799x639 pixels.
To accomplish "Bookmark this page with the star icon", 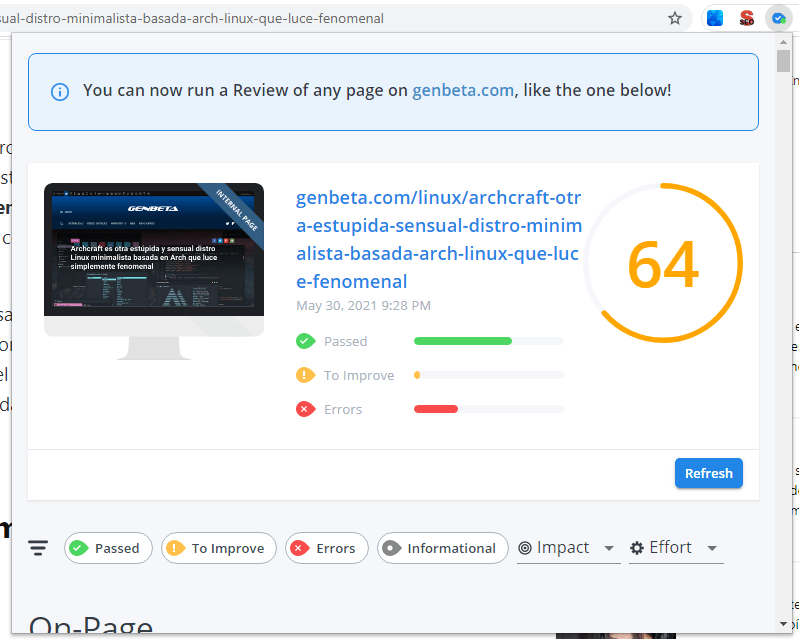I will click(x=675, y=18).
